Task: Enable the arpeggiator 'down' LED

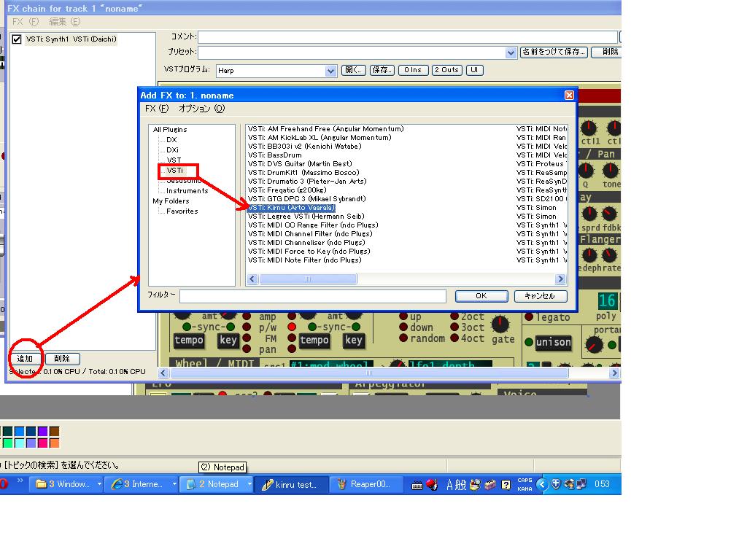Action: coord(403,327)
